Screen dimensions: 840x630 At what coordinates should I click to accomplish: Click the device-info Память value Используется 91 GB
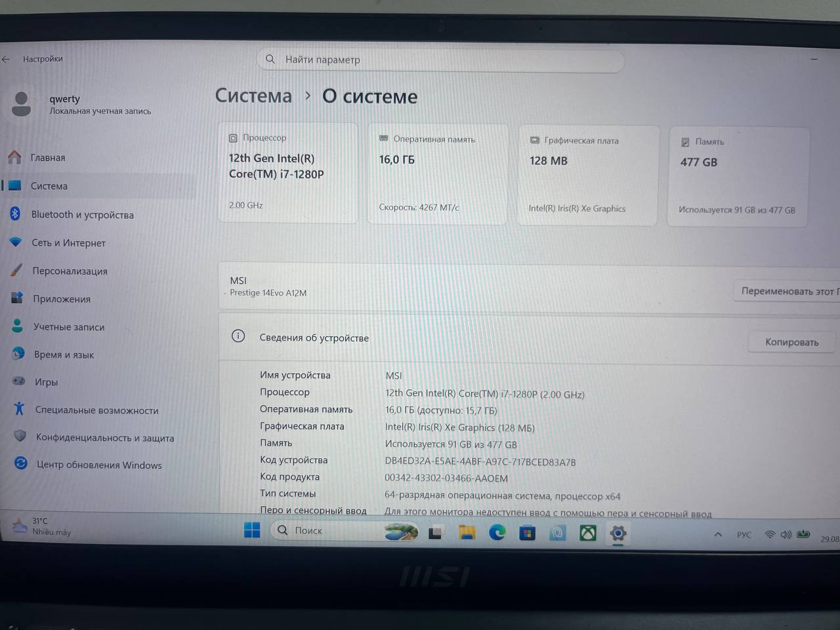pyautogui.click(x=451, y=444)
